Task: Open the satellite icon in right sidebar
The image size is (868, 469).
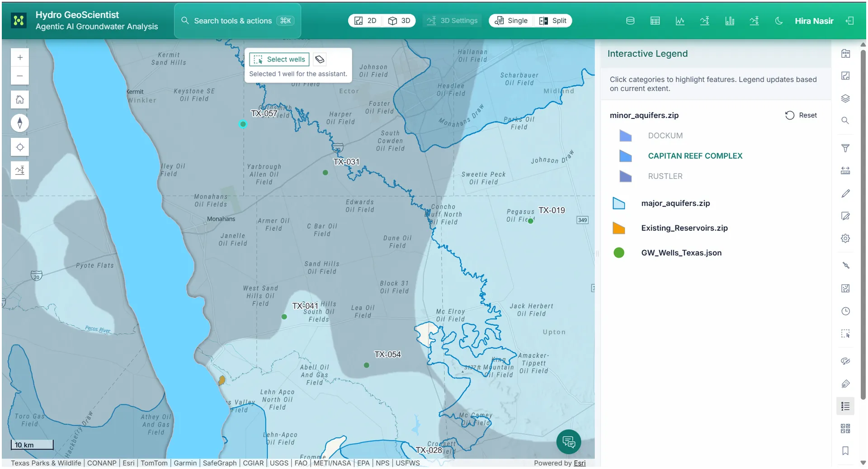Action: tap(845, 266)
